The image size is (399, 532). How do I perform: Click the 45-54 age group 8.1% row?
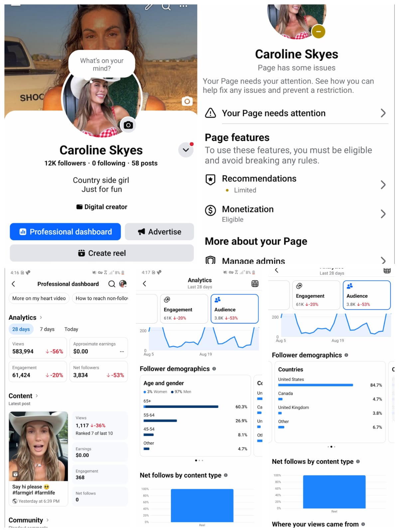click(x=195, y=432)
